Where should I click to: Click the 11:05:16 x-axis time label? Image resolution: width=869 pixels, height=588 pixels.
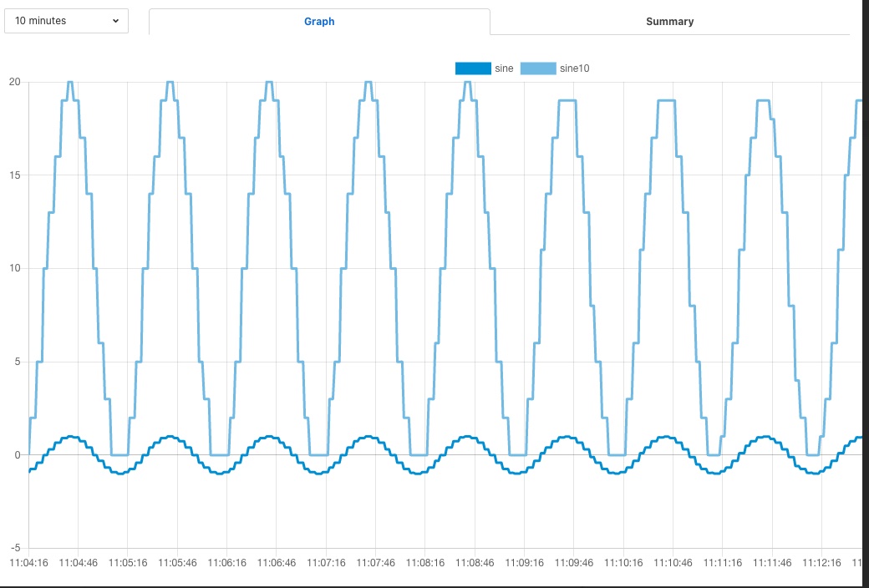[128, 563]
